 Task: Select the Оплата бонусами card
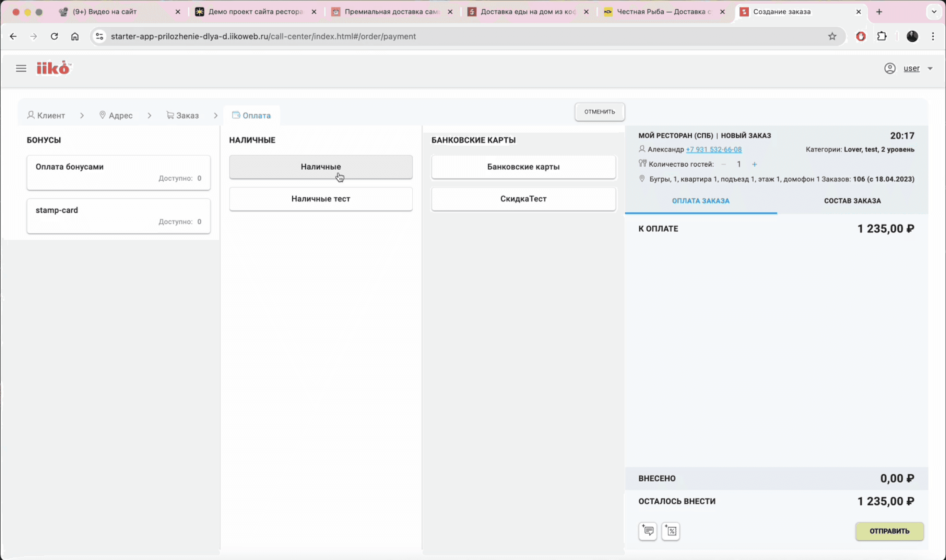click(x=118, y=172)
